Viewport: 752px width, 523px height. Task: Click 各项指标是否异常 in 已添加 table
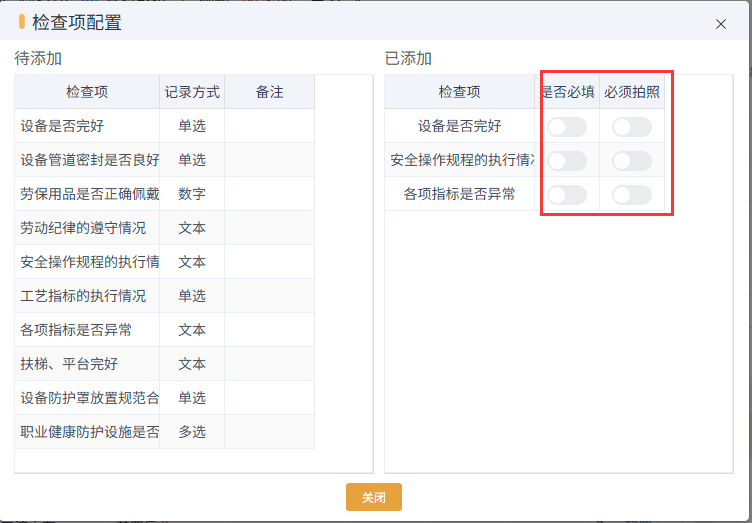coord(459,194)
